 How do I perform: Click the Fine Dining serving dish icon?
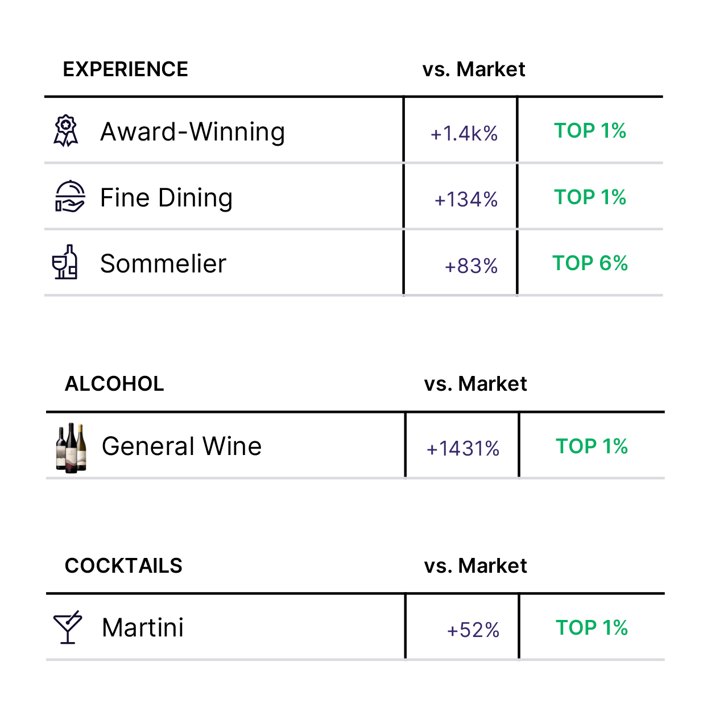[70, 196]
